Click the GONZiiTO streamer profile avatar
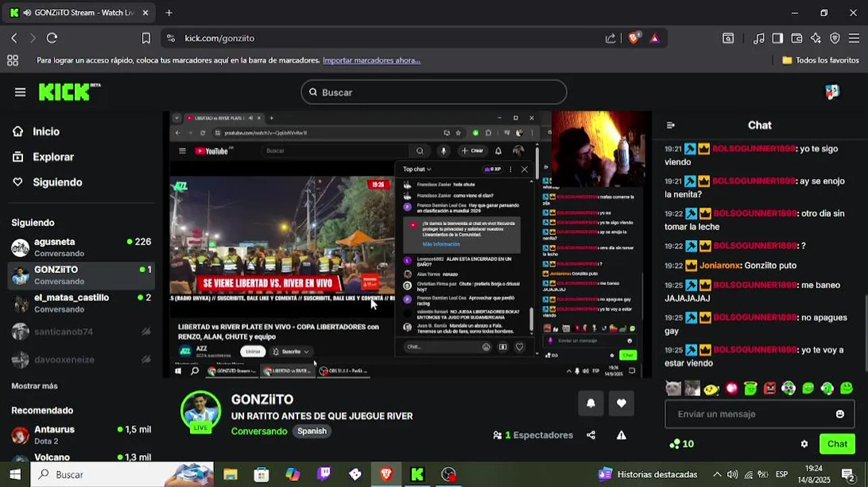Image resolution: width=868 pixels, height=487 pixels. click(201, 411)
